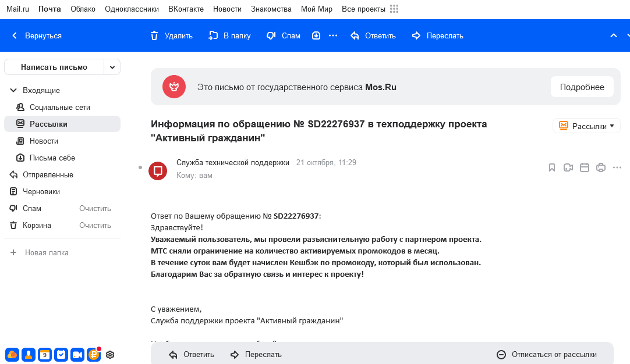The width and height of the screenshot is (630, 364).
Task: Click Отписаться от рассылки
Action: (546, 354)
